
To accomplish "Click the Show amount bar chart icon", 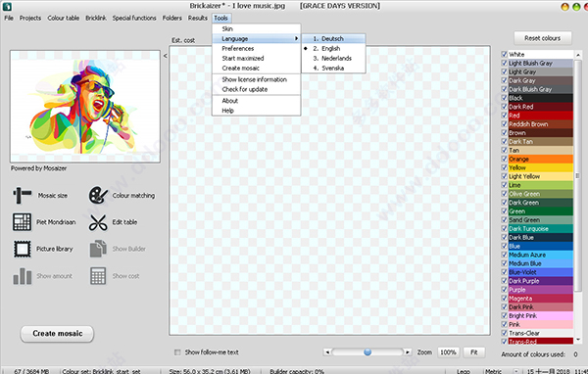I will (23, 276).
